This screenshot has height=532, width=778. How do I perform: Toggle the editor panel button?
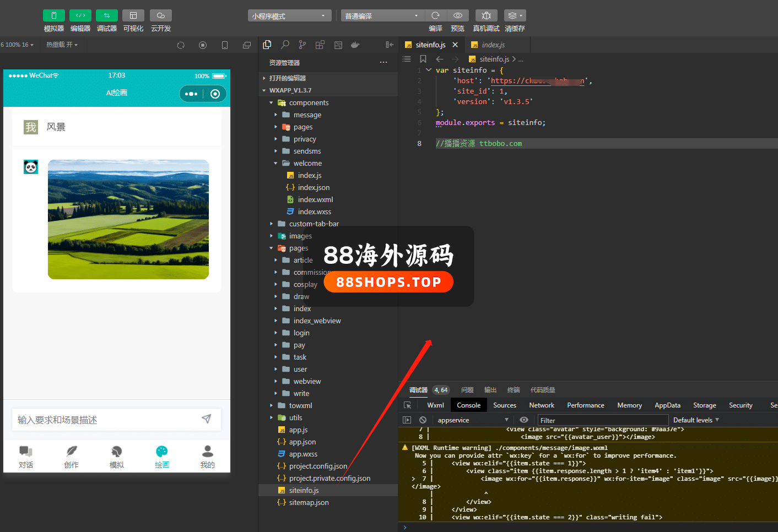80,15
